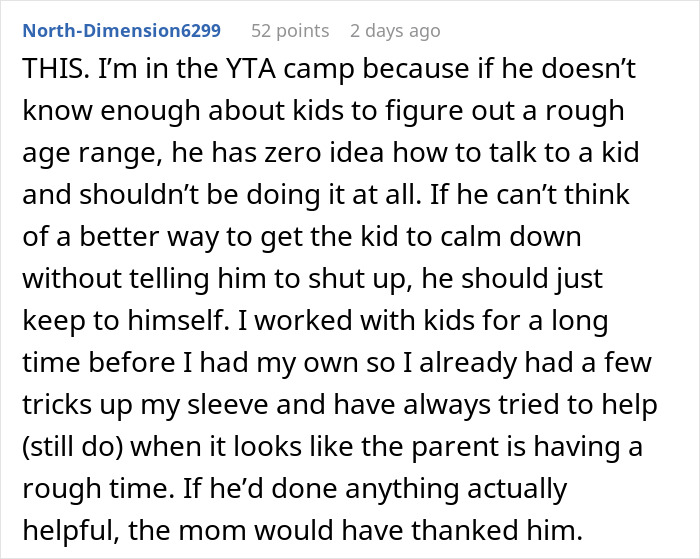Click the "2 days ago" timestamp
Screen dimensions: 700x559
[395, 31]
